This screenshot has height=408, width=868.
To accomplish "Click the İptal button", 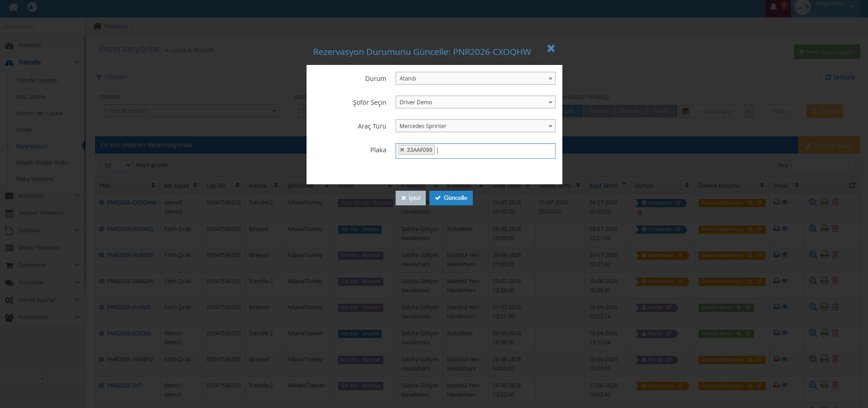I will [411, 198].
